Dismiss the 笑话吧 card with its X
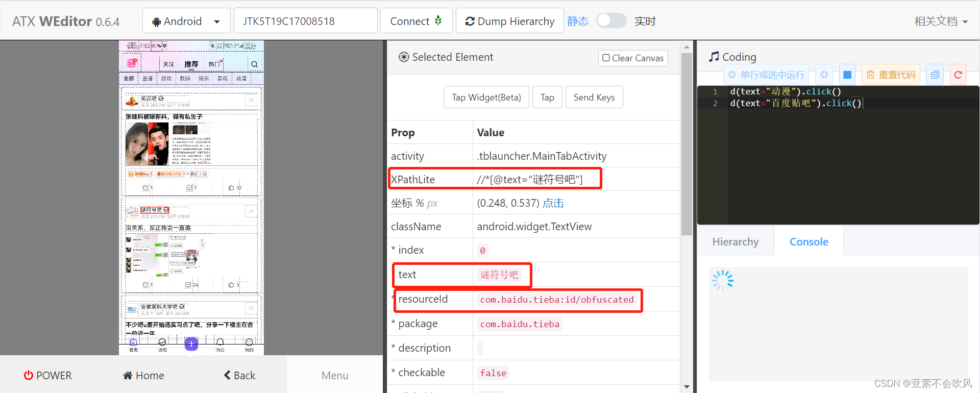This screenshot has width=980, height=393. click(x=251, y=101)
